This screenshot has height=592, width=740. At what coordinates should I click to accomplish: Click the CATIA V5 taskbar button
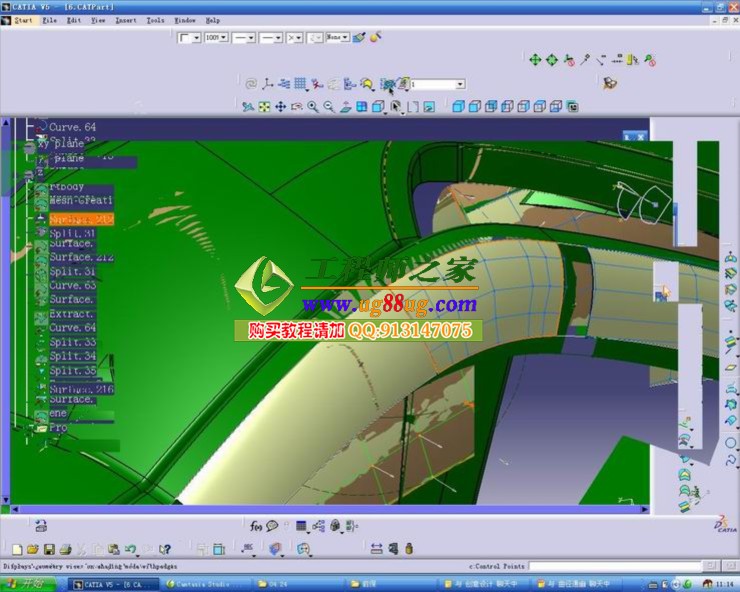point(112,584)
